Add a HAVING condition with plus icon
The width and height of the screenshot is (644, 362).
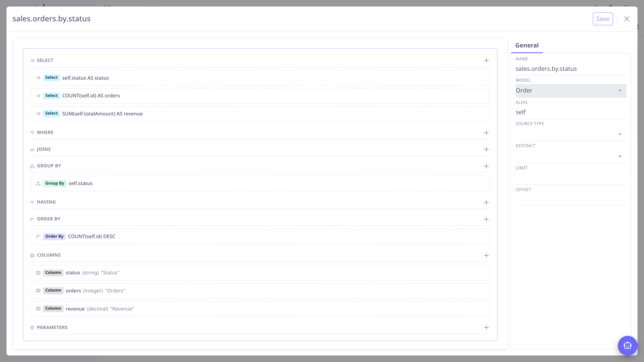pos(486,202)
